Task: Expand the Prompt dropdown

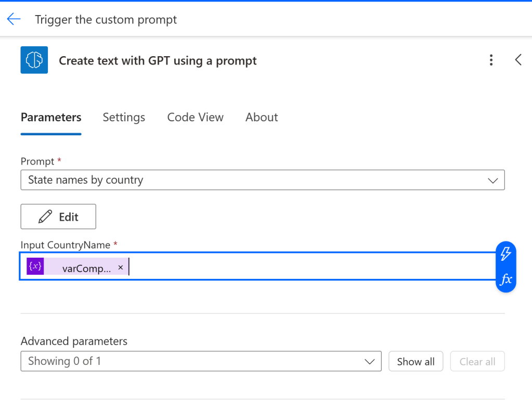Action: coord(492,180)
